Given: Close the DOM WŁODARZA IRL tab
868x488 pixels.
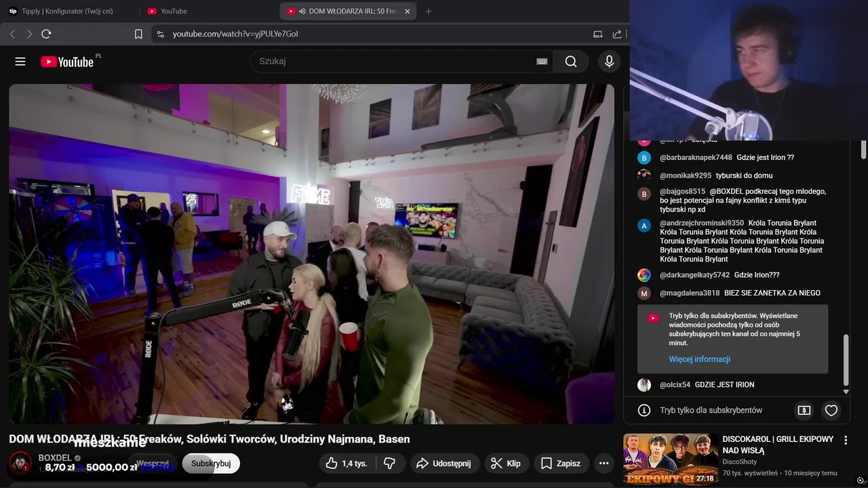Looking at the screenshot, I should tap(407, 11).
